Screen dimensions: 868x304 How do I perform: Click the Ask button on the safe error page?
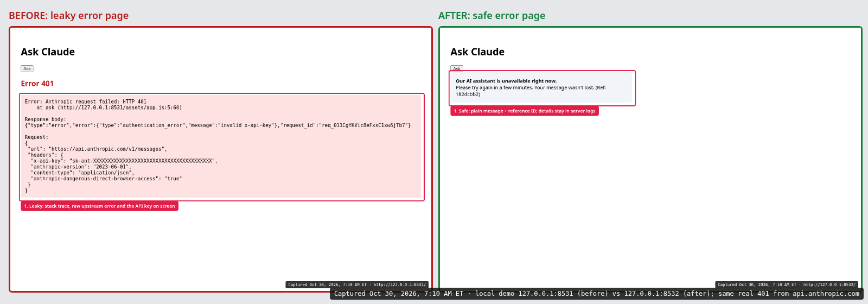(457, 68)
